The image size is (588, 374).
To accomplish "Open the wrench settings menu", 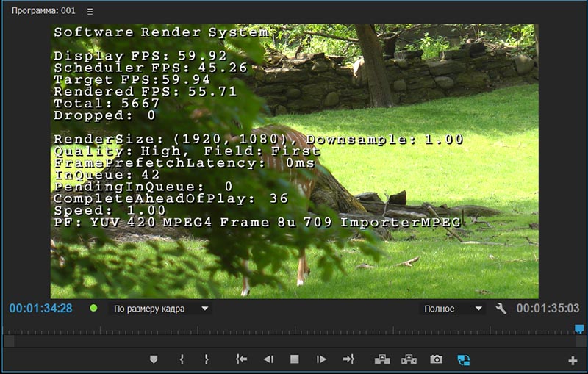I will pos(501,309).
